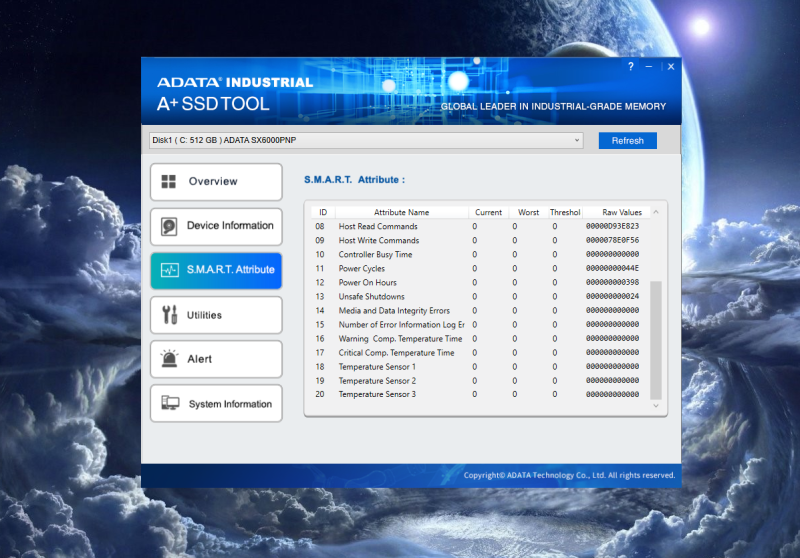
Task: Click the Overview grid icon
Action: coord(168,182)
